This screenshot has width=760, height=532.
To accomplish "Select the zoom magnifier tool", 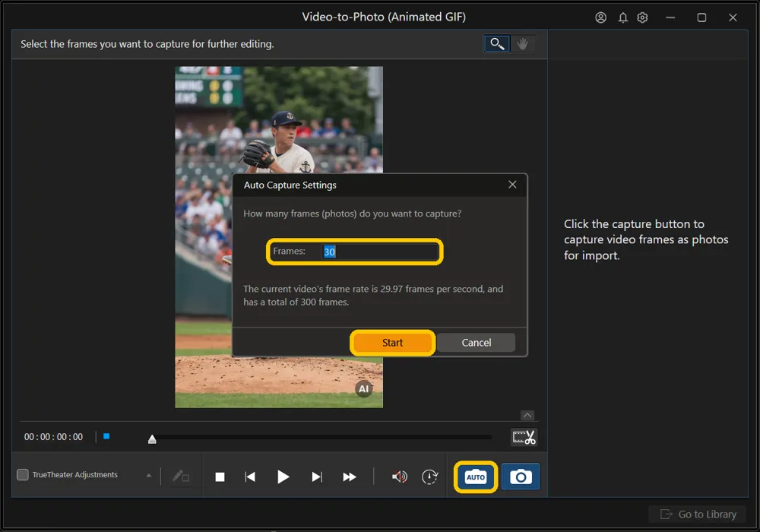I will 497,43.
